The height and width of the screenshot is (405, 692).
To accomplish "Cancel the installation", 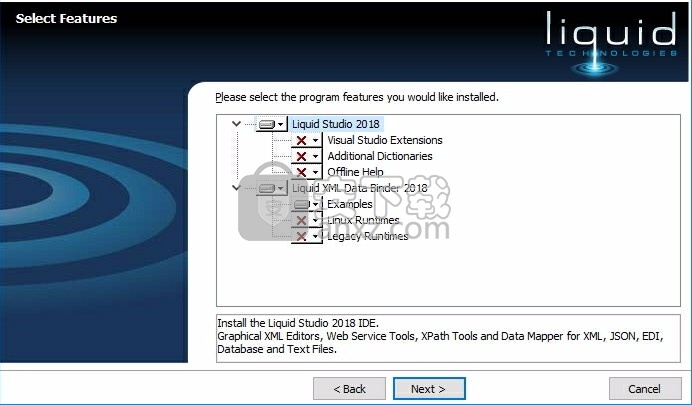I will [645, 389].
